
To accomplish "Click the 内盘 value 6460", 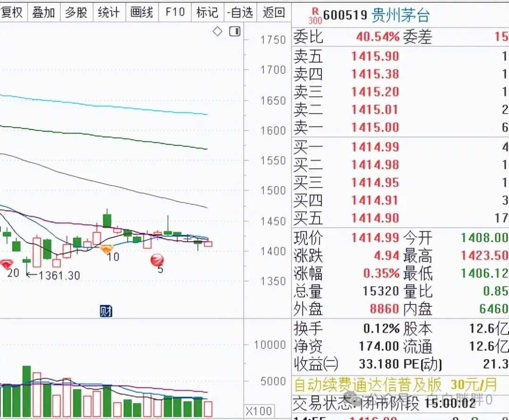I will click(x=494, y=309).
